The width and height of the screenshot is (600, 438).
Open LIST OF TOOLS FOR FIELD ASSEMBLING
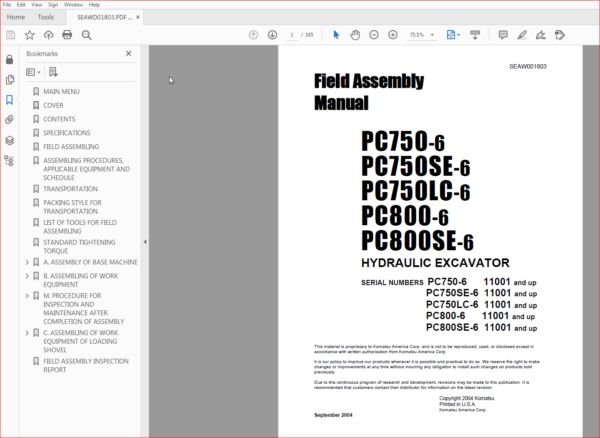click(80, 227)
